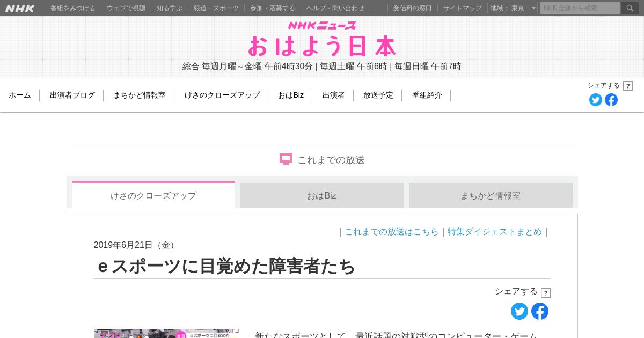This screenshot has height=338, width=644.
Task: Click the NHK全体から検索 input field
Action: 580,8
